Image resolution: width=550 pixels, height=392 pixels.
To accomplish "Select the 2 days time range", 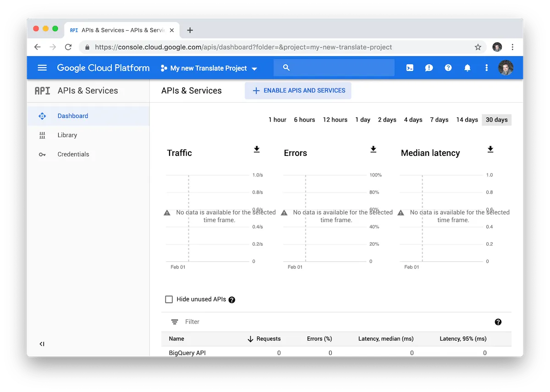I will [x=387, y=120].
